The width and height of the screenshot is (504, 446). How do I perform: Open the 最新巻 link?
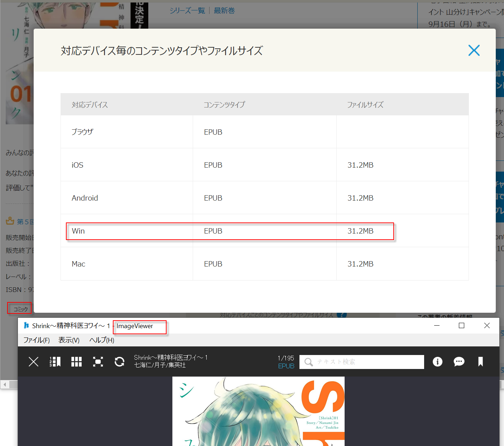pyautogui.click(x=224, y=11)
